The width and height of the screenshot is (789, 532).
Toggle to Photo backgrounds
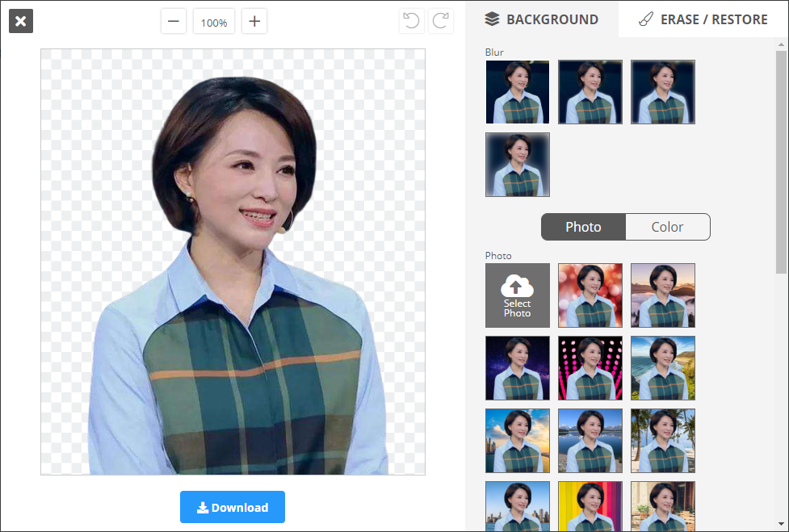(583, 227)
